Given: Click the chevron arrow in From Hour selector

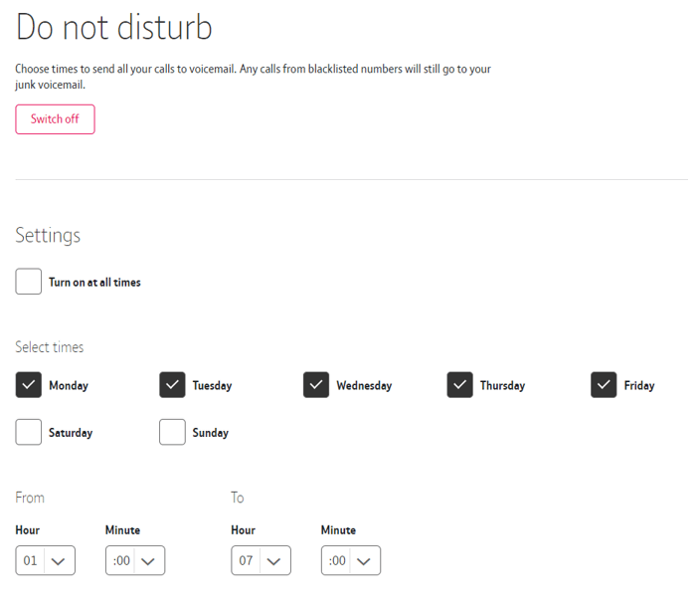Looking at the screenshot, I should coord(59,561).
